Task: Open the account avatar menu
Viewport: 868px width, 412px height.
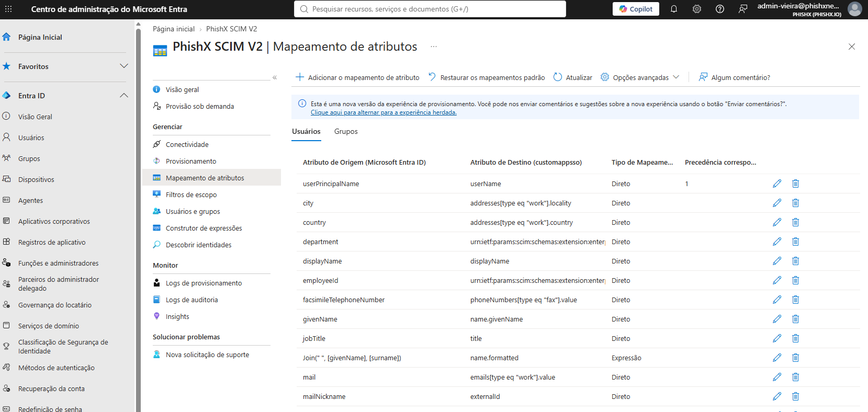Action: point(854,9)
